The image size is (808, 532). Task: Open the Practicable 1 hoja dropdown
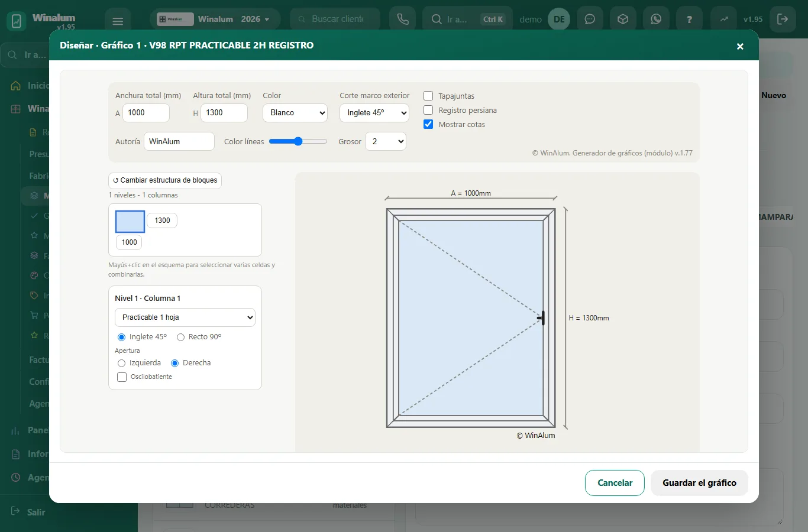point(185,317)
